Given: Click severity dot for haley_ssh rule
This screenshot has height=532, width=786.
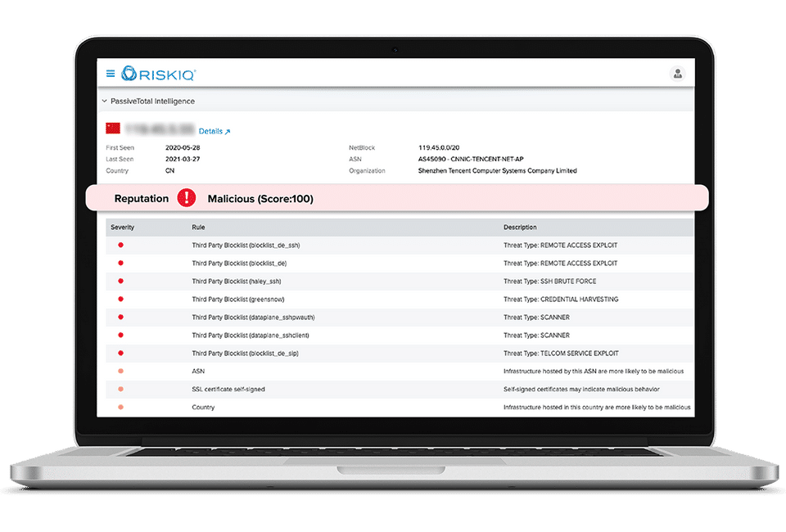Looking at the screenshot, I should [x=120, y=281].
